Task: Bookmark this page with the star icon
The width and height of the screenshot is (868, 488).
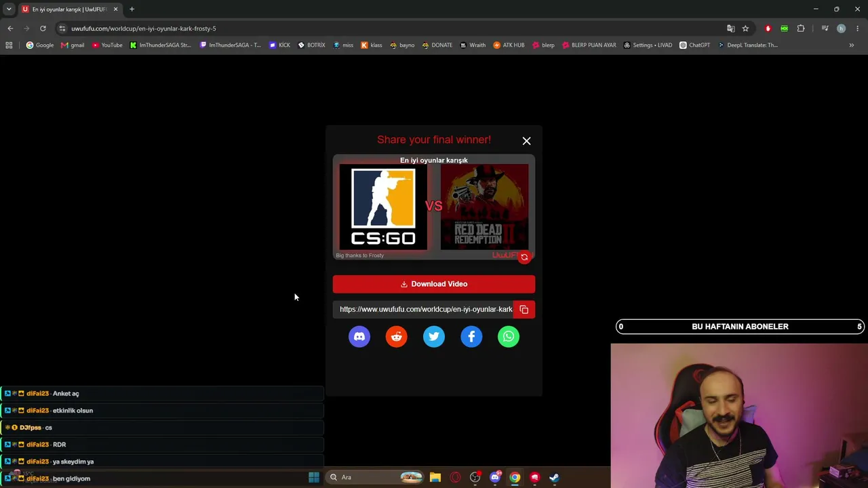Action: 745,28
